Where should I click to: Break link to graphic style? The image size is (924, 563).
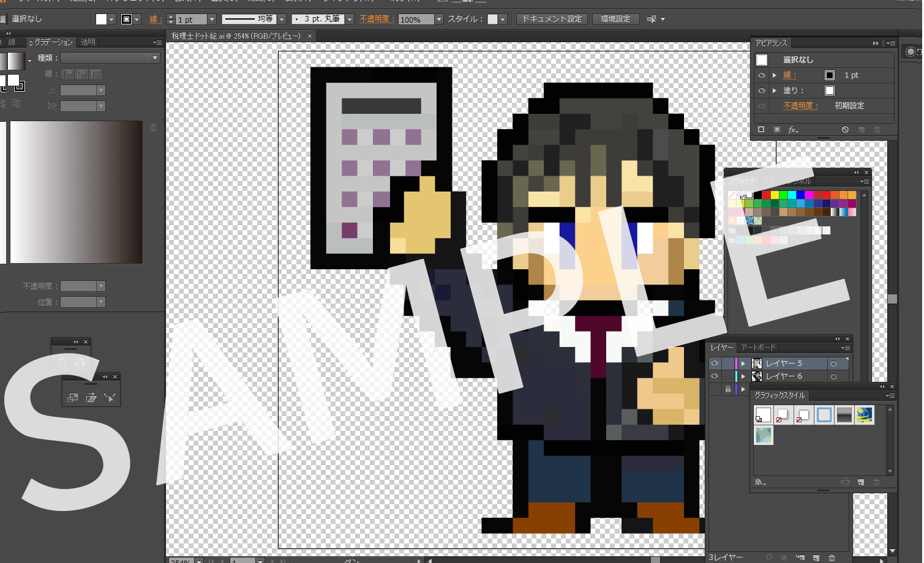845,482
